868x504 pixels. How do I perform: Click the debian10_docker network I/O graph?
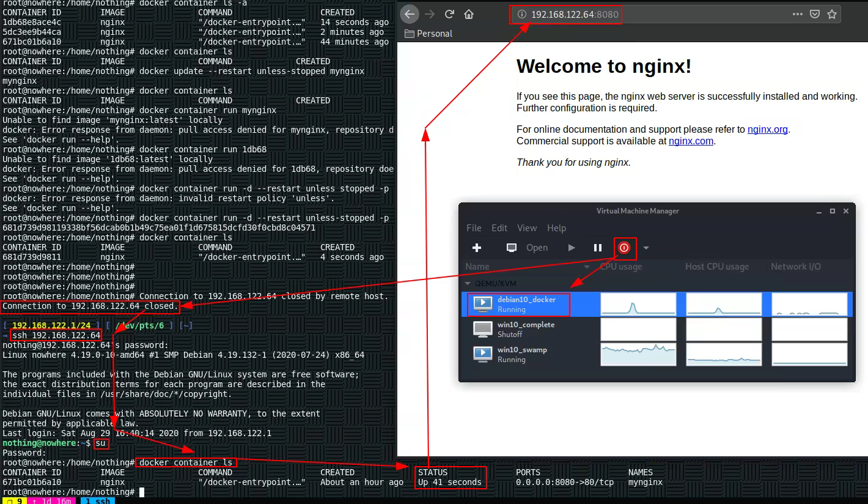809,304
